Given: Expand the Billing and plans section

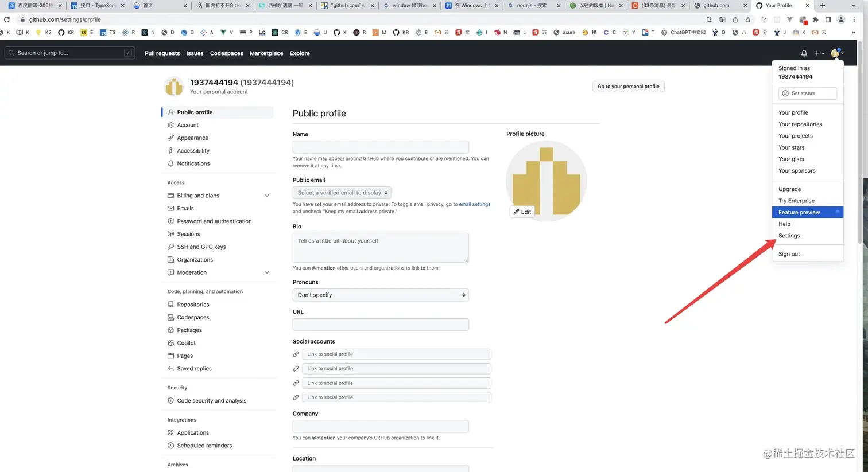Looking at the screenshot, I should (x=267, y=196).
